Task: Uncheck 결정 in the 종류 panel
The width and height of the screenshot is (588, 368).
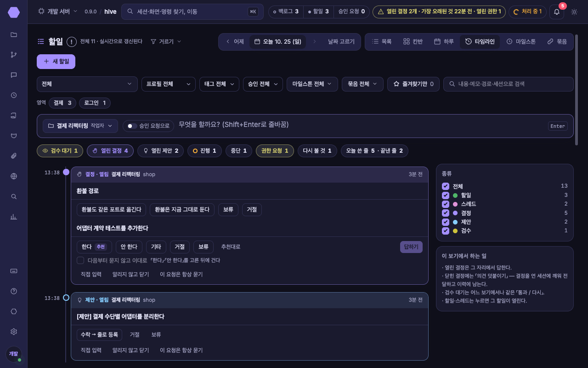Action: point(446,213)
